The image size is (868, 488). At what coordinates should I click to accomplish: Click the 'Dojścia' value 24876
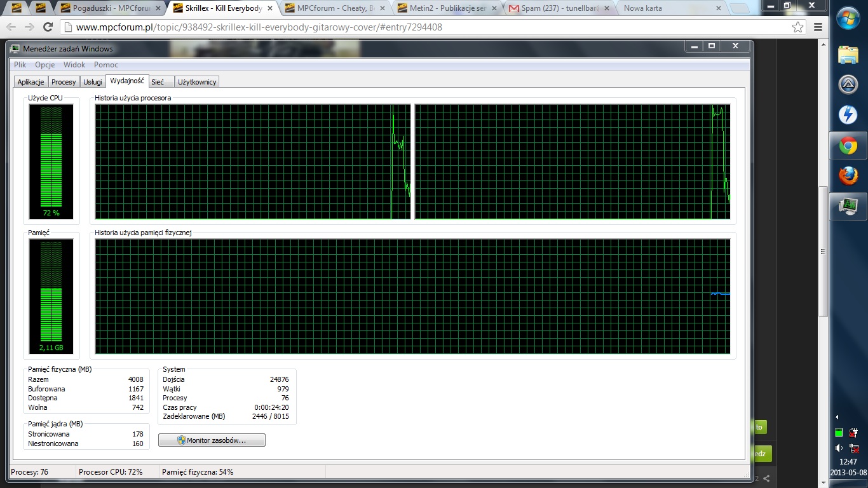(280, 379)
